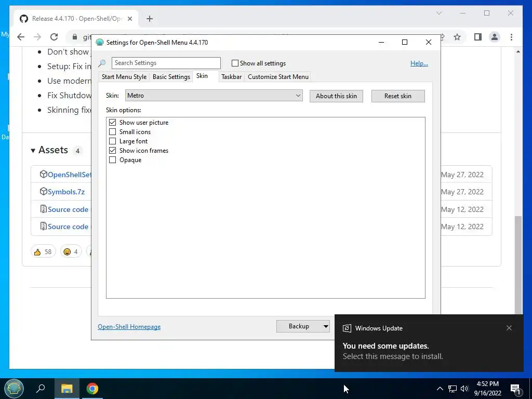Click the package icon beside OpenShellSetup
Screen dimensions: 532x399
[44, 174]
